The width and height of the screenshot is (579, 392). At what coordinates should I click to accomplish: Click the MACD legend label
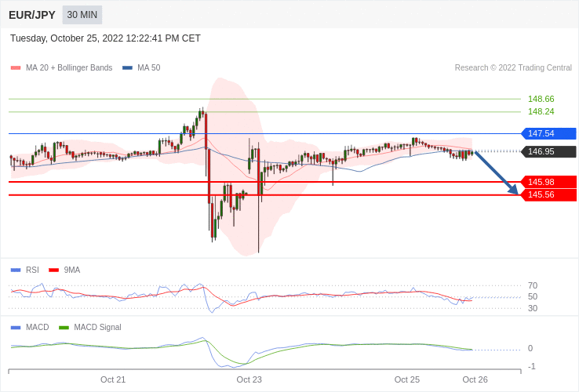[38, 328]
